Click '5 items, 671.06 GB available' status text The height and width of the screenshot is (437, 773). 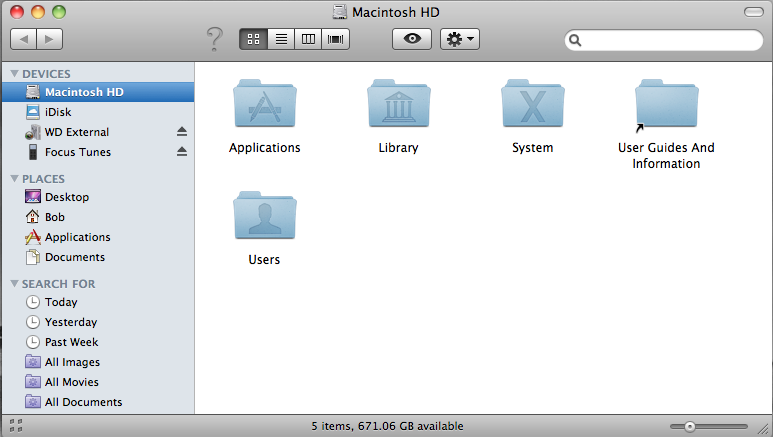coord(387,426)
